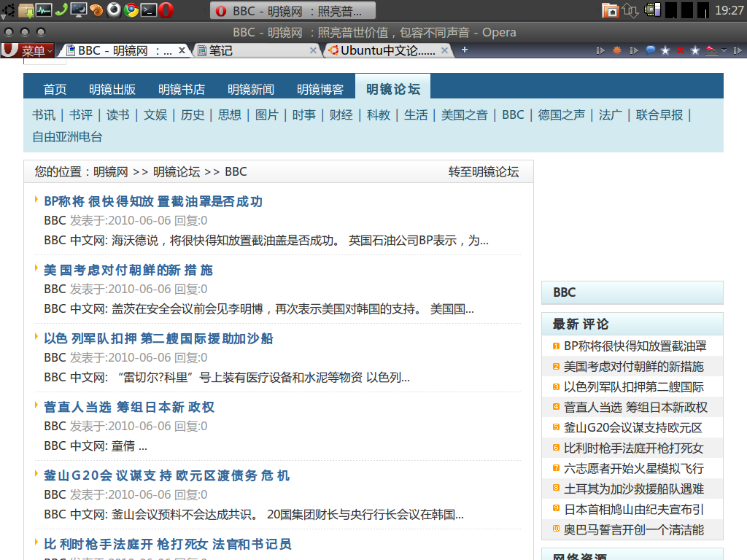This screenshot has width=747, height=560.
Task: Launch the package installer box icon
Action: pos(26,10)
